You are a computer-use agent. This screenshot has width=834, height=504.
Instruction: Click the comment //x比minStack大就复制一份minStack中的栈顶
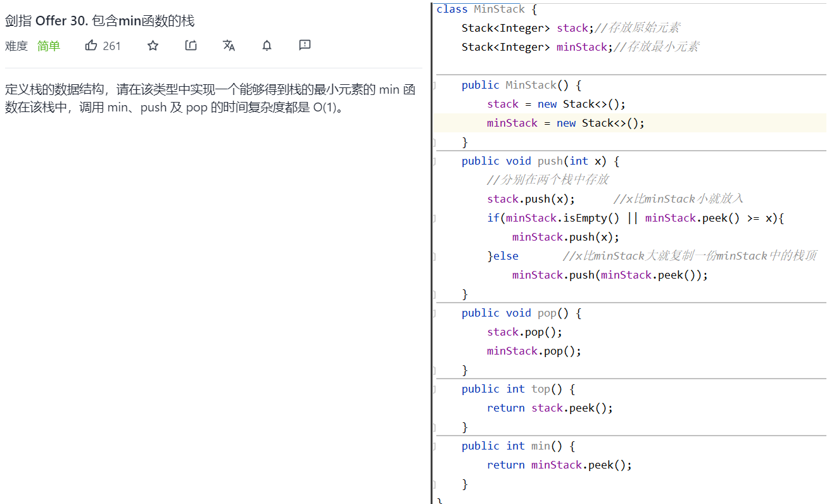coord(690,256)
